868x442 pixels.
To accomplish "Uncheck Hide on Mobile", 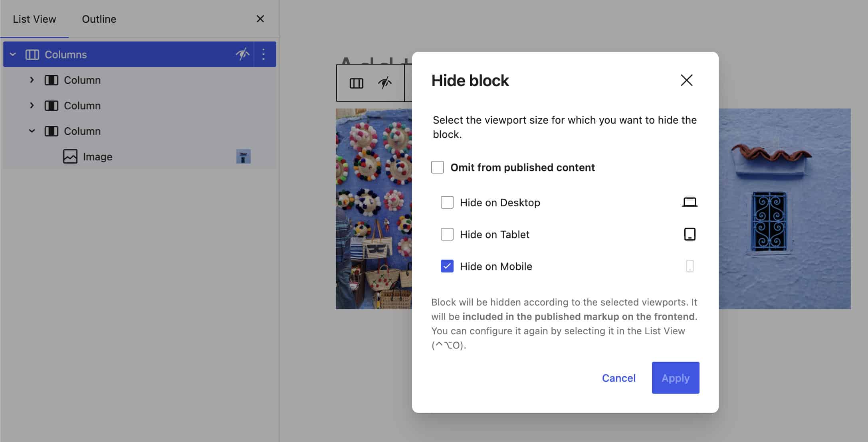I will point(447,266).
